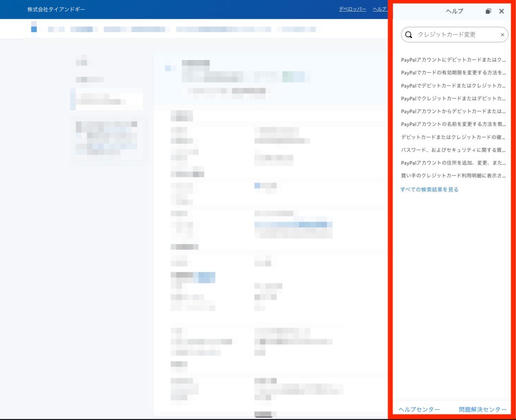Click デベロッパー link in top header
Screen dimensions: 516x420
352,9
